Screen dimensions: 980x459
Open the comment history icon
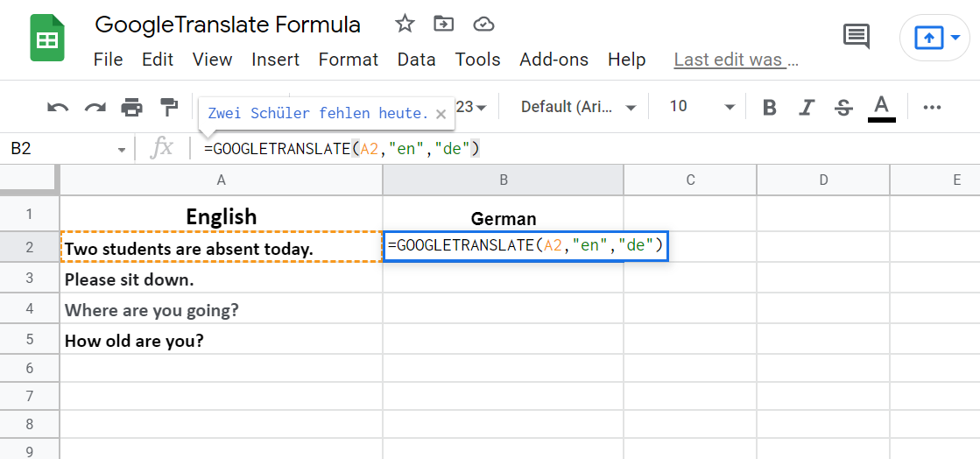856,37
